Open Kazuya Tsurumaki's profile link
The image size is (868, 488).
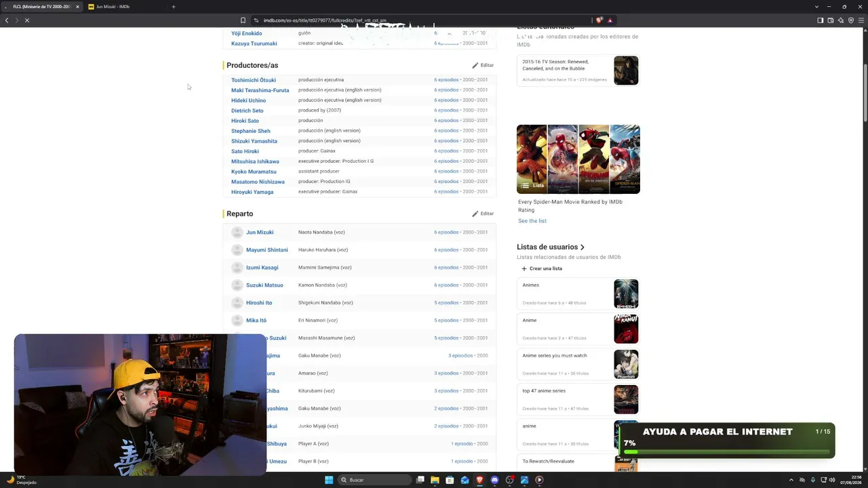click(254, 43)
